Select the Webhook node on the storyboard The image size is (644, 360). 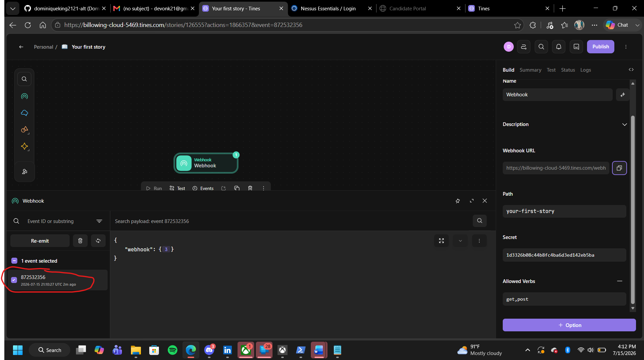[206, 163]
